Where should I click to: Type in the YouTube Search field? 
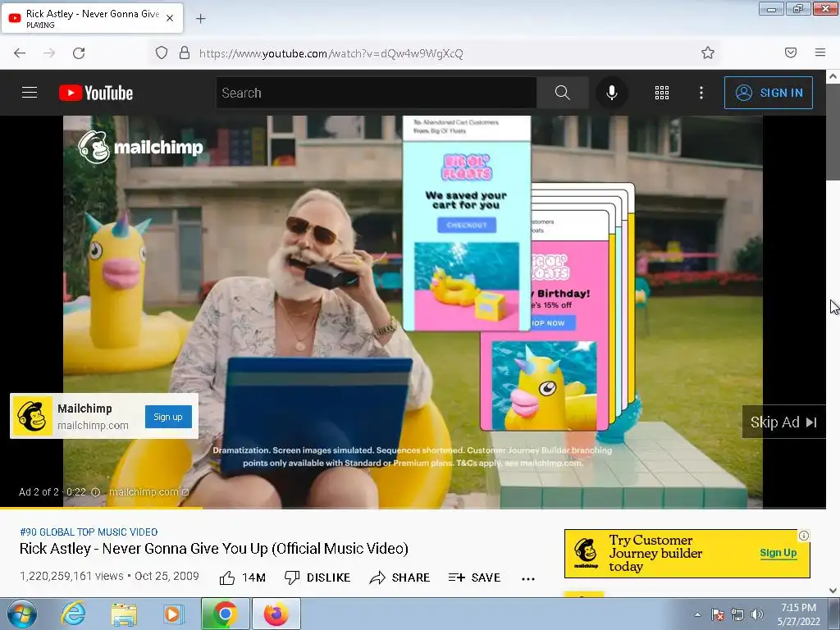tap(376, 93)
